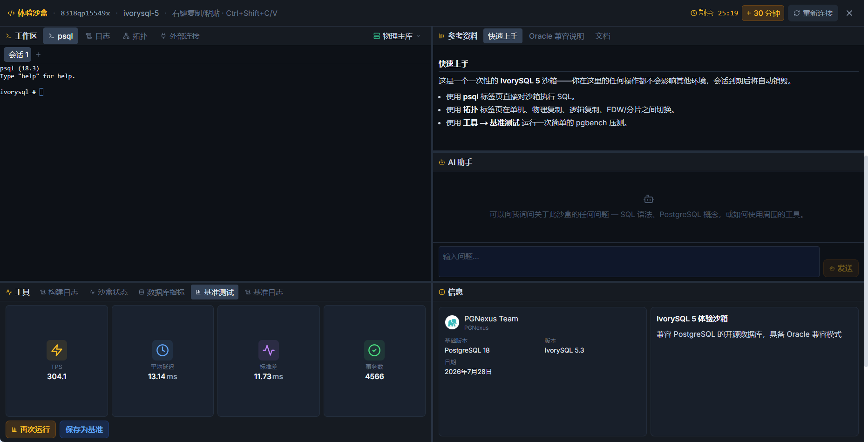Click the 发送 send button

841,268
